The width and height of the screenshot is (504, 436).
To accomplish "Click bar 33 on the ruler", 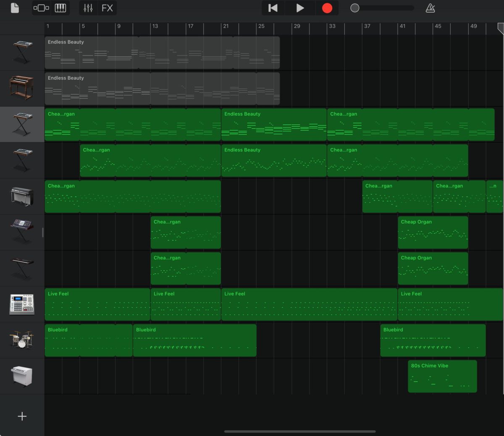I will 332,26.
